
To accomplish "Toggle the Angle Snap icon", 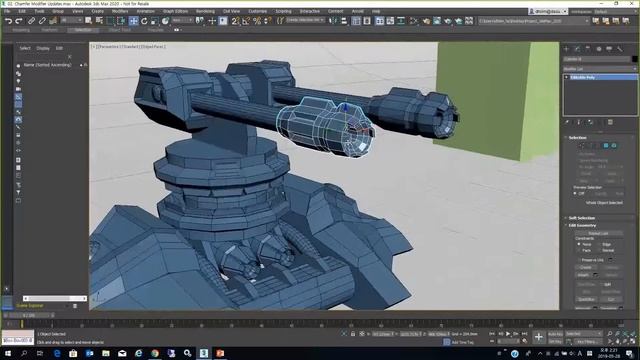I will point(246,21).
